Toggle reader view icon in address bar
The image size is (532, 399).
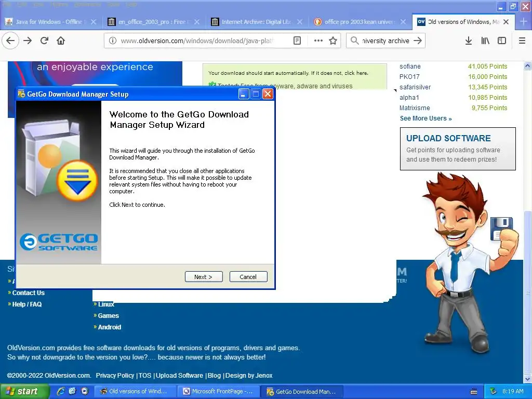297,41
